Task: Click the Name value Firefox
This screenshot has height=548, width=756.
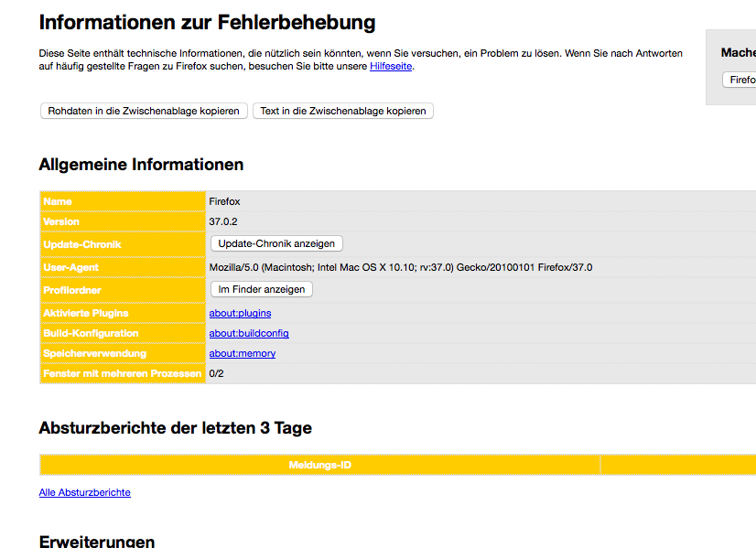Action: 224,201
